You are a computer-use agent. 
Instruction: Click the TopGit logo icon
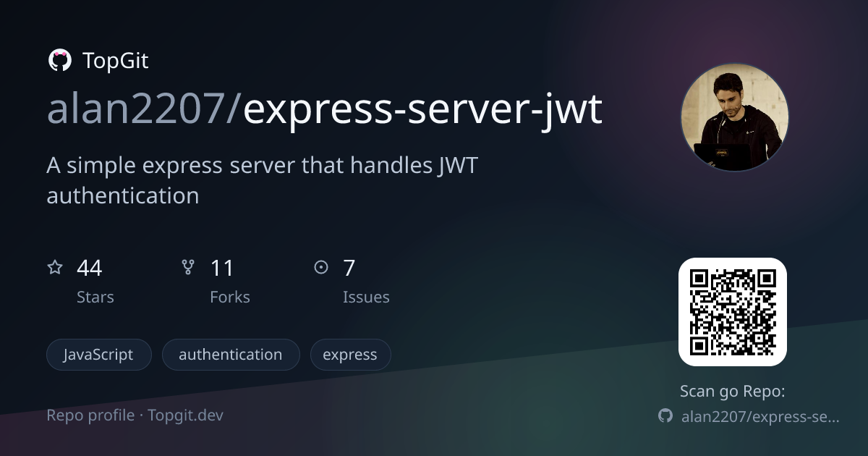[x=59, y=61]
